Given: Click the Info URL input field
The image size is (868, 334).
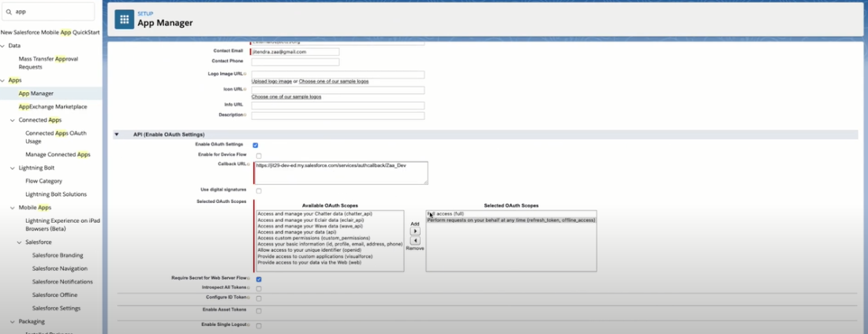Looking at the screenshot, I should point(338,106).
